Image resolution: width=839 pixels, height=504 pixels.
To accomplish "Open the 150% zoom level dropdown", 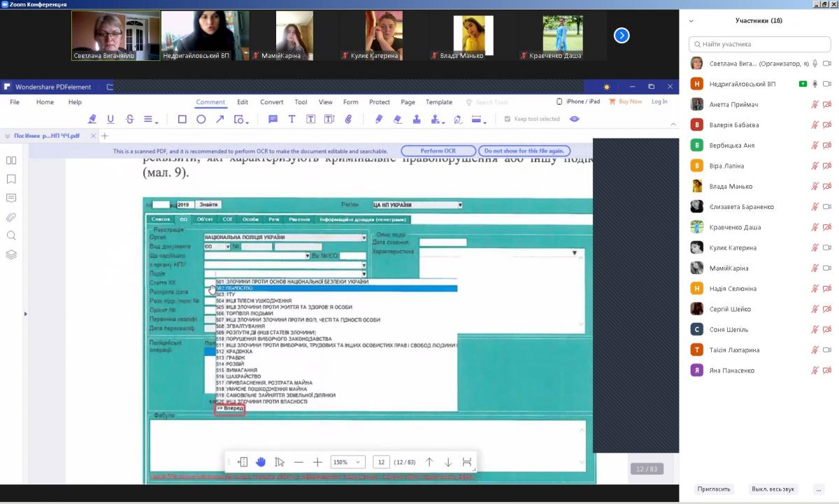I will point(348,462).
